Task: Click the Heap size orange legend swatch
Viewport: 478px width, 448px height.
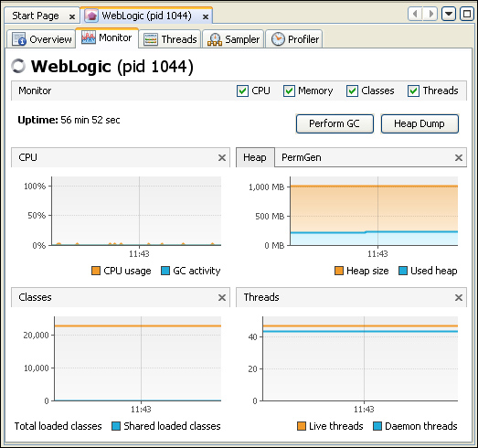Action: click(339, 271)
